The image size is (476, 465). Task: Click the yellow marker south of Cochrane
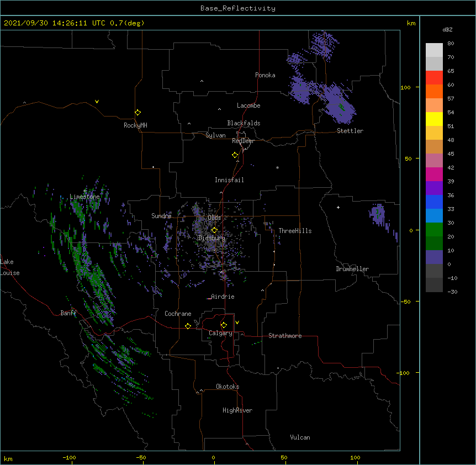click(188, 326)
